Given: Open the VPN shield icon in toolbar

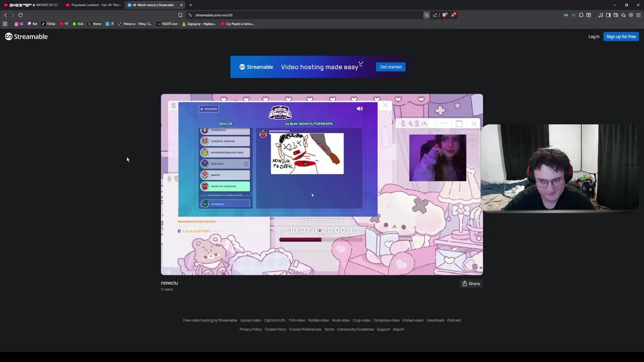Looking at the screenshot, I should click(x=631, y=15).
